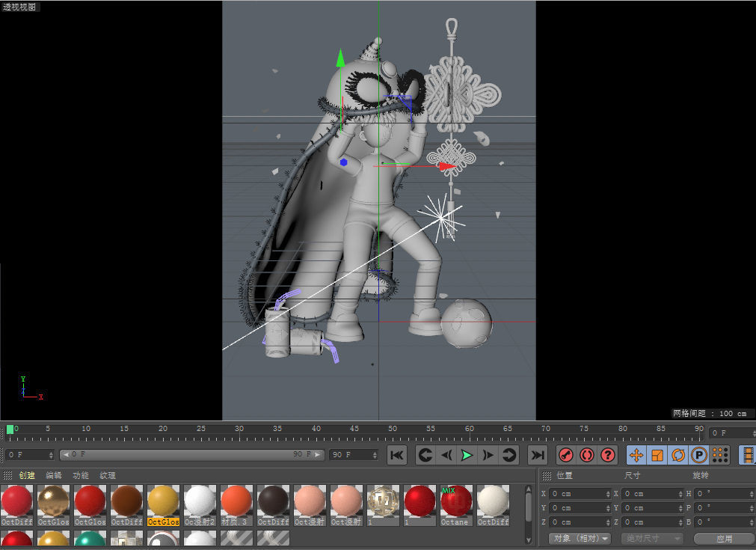Screen dimensions: 756x550
Task: Click the 应用 apply button
Action: click(724, 539)
